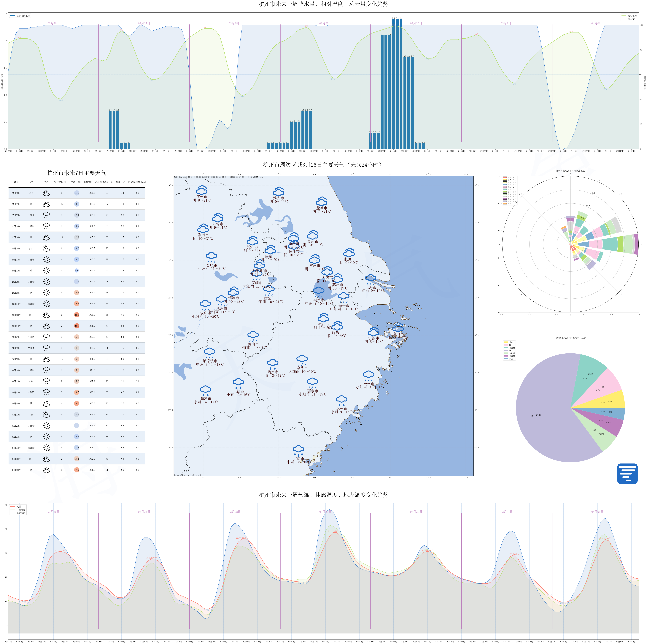Image resolution: width=647 pixels, height=644 pixels.
Task: Click the 气温 column header in the table
Action: [x=76, y=182]
